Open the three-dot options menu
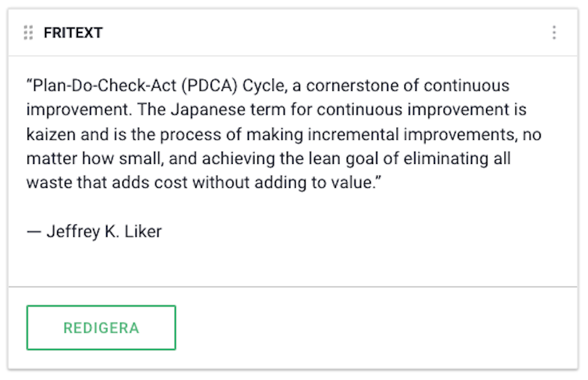Screen dimensions: 588x380 554,32
